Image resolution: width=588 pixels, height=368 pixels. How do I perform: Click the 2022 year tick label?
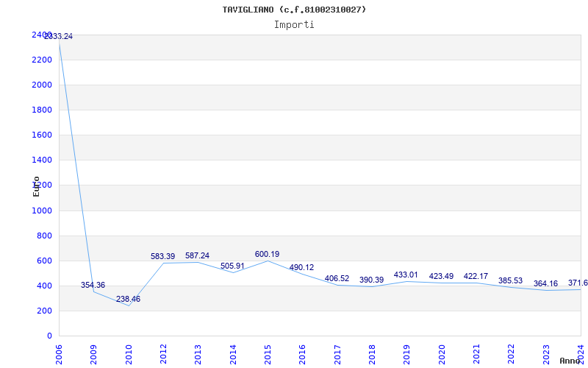click(x=511, y=355)
